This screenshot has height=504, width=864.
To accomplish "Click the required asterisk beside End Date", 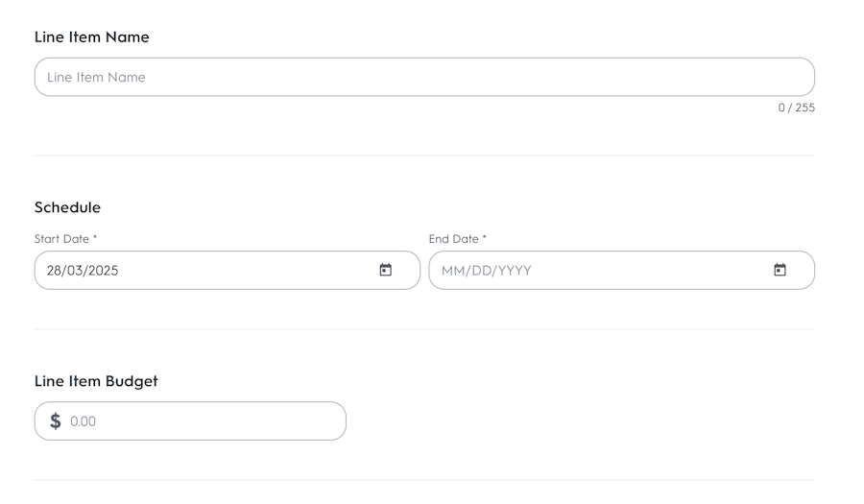I will pyautogui.click(x=485, y=238).
